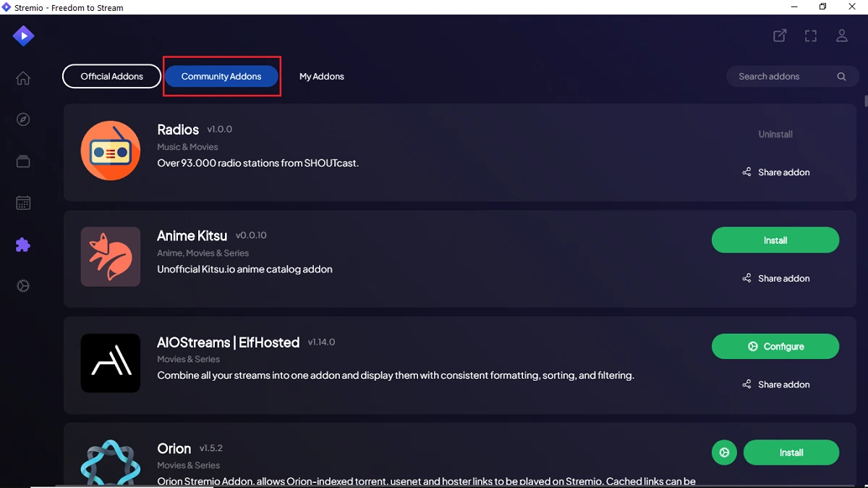Viewport: 868px width, 488px height.
Task: Click the Radios 'Music & Movies' label
Action: [187, 147]
